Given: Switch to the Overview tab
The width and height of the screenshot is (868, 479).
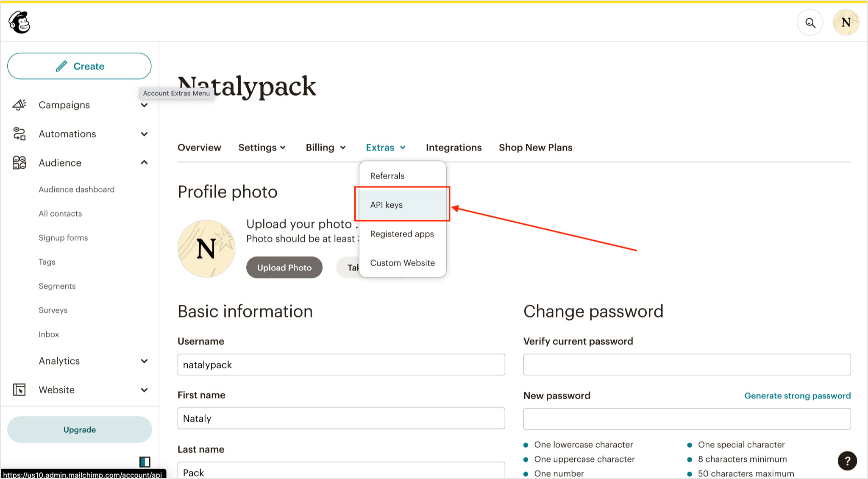Looking at the screenshot, I should click(199, 148).
